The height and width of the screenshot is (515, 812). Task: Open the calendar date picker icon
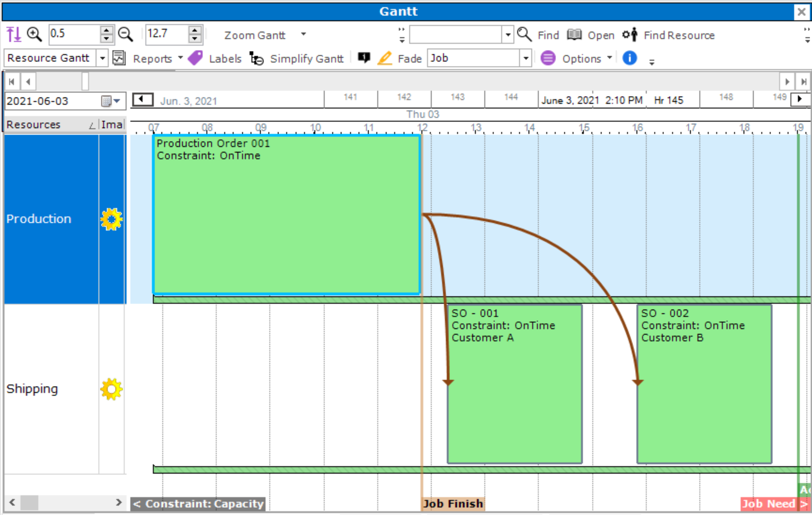pyautogui.click(x=111, y=101)
